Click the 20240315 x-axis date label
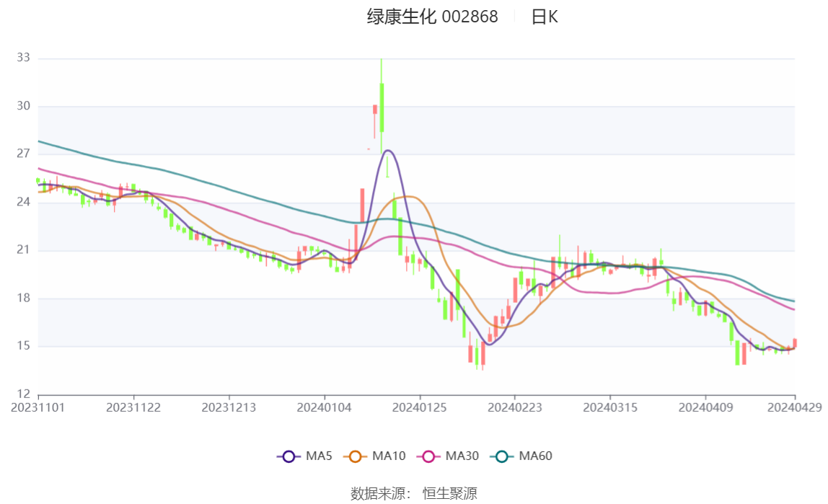The width and height of the screenshot is (828, 504). pos(610,407)
